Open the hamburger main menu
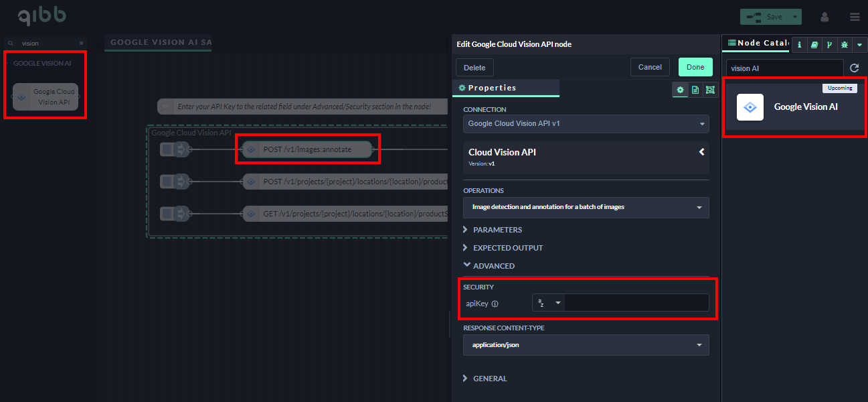Viewport: 868px width, 402px height. 855,17
